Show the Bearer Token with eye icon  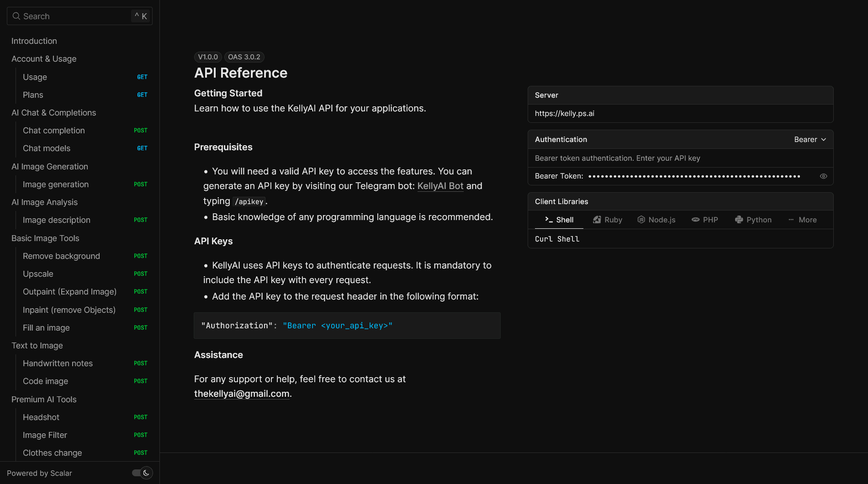pos(823,176)
